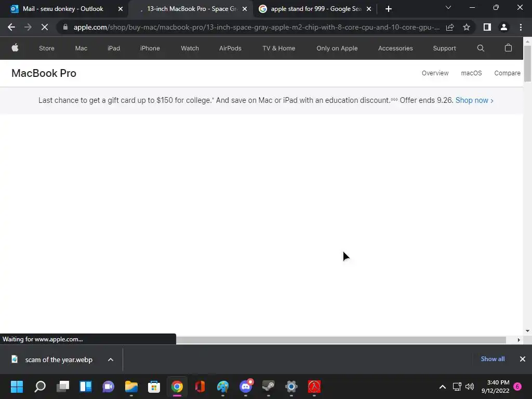This screenshot has height=399, width=532.
Task: Close the 13-inch MacBook Pro tab
Action: (x=245, y=9)
